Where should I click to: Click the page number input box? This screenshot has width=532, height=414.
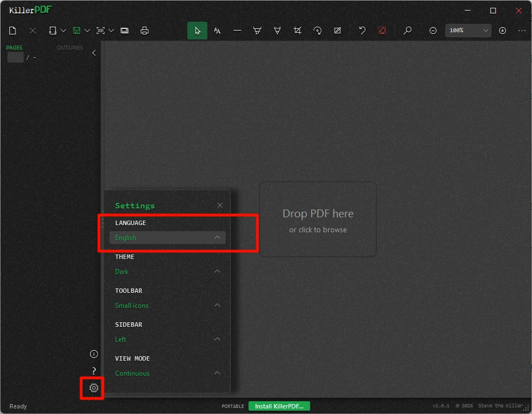click(15, 58)
